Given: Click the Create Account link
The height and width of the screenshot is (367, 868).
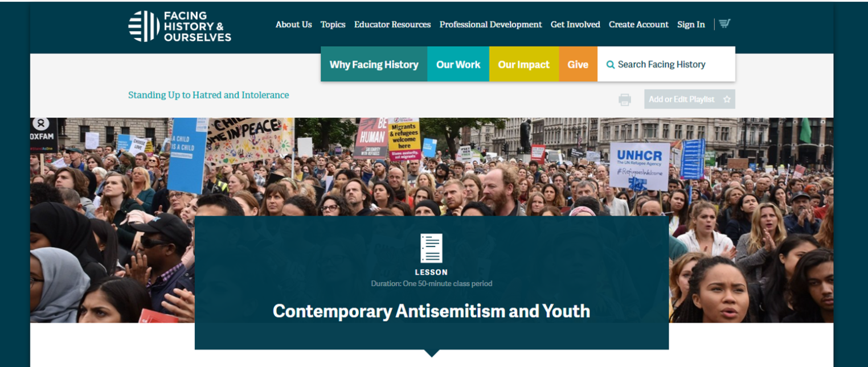Looking at the screenshot, I should (638, 24).
